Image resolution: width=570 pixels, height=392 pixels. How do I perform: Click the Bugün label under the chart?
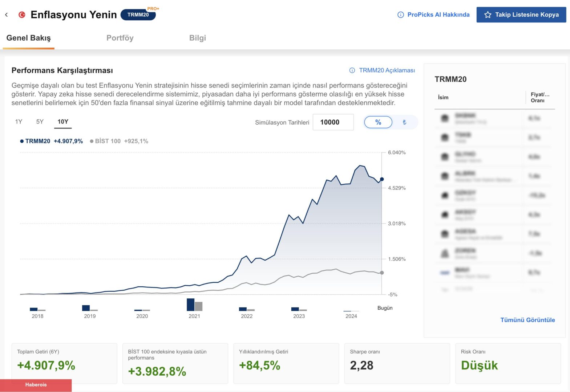pos(385,308)
